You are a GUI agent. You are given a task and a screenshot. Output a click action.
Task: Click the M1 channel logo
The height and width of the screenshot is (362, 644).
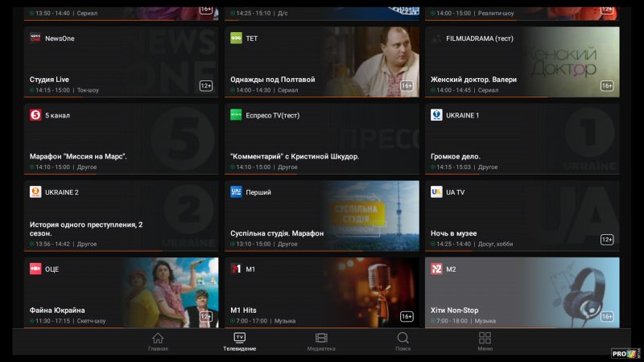click(x=236, y=269)
